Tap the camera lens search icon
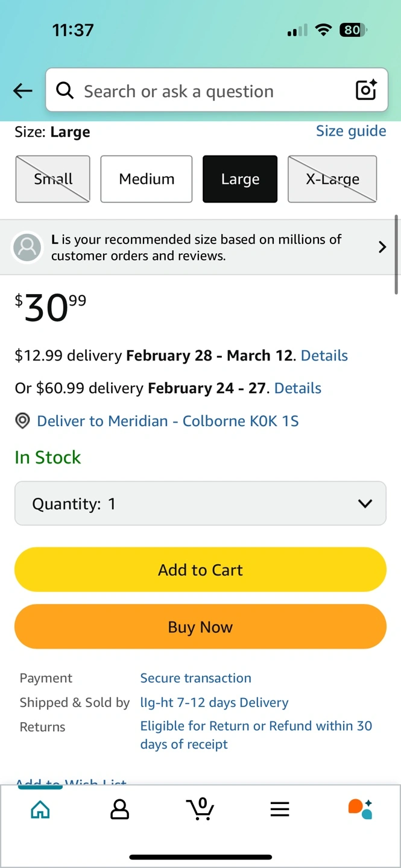401x868 pixels. 366,90
